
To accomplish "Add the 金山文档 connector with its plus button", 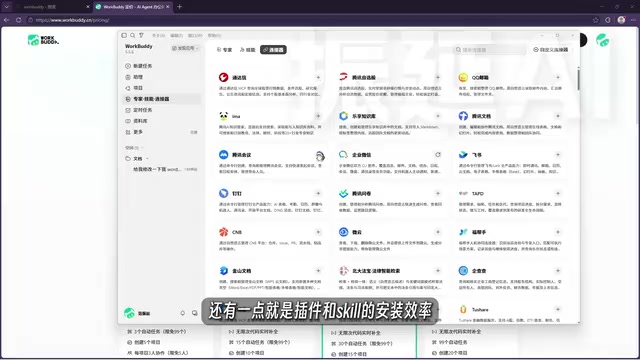I will (318, 271).
